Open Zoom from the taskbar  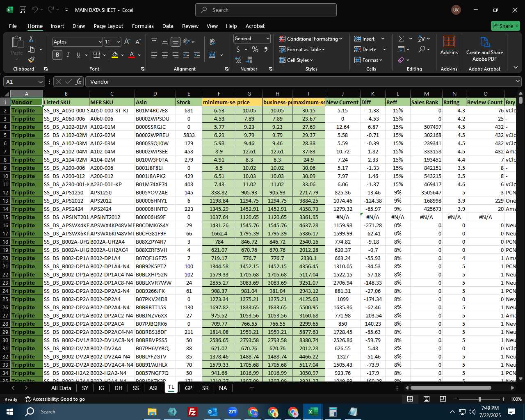[x=233, y=412]
